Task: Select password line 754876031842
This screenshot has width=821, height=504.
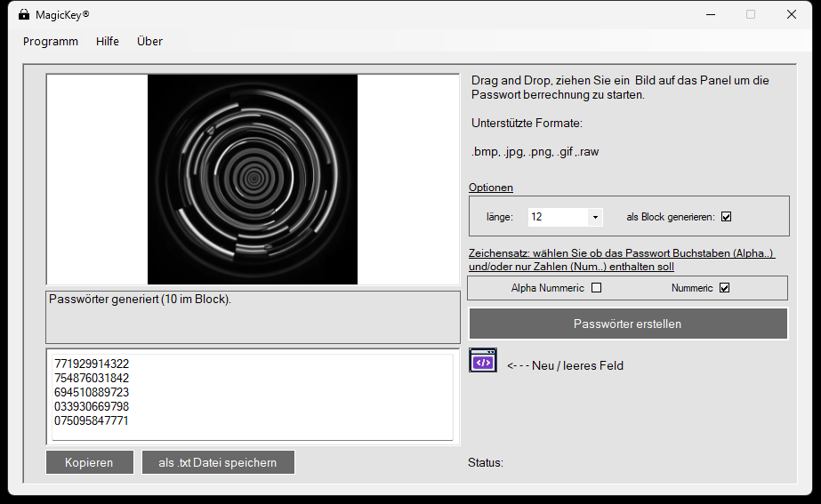Action: point(92,378)
